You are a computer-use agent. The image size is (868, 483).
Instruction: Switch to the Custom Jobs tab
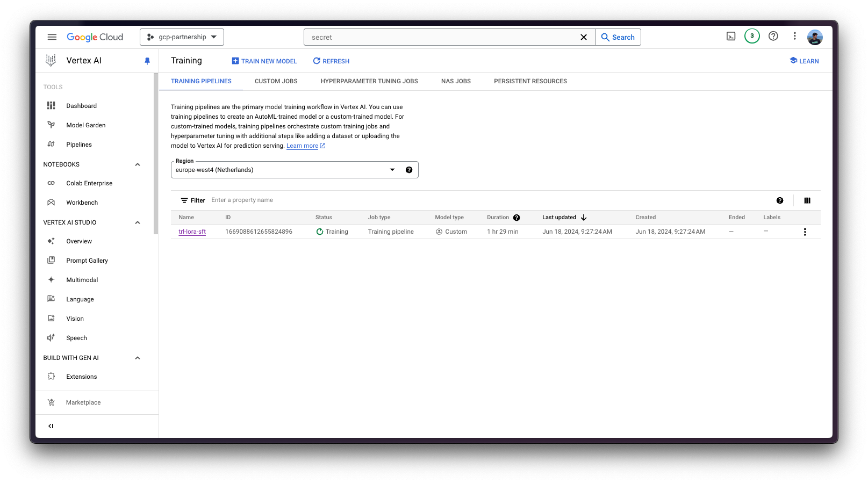[x=276, y=81]
